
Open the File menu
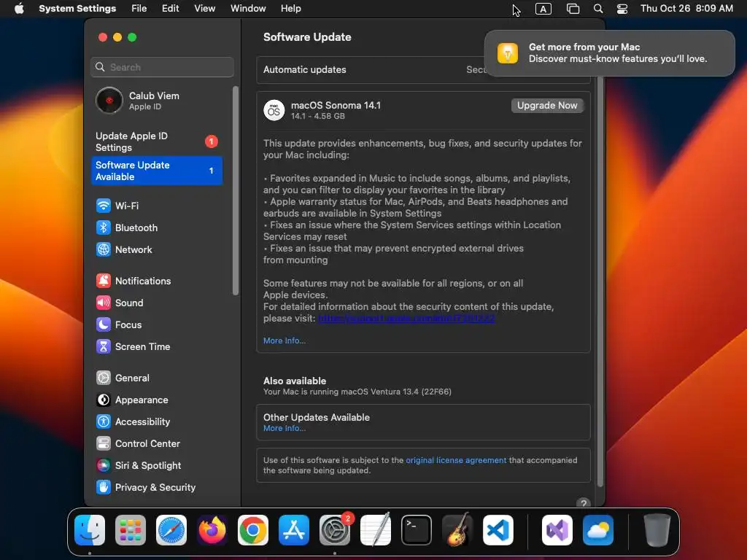[139, 9]
